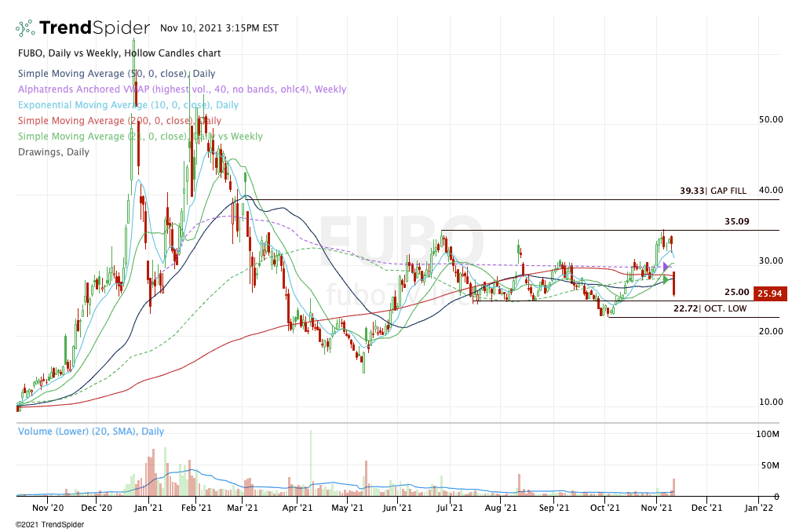Click the '50.00' price axis label
Screen dimensions: 803x532
tap(771, 120)
